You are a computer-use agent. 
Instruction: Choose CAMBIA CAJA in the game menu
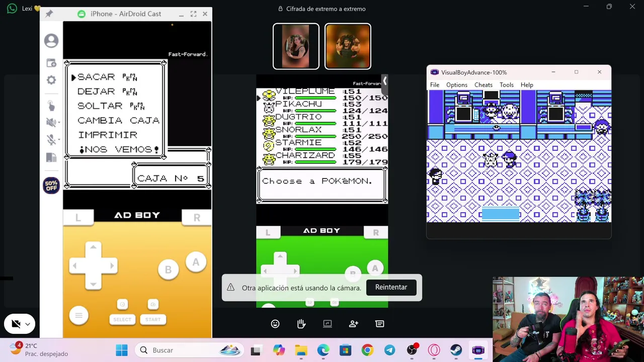click(118, 121)
